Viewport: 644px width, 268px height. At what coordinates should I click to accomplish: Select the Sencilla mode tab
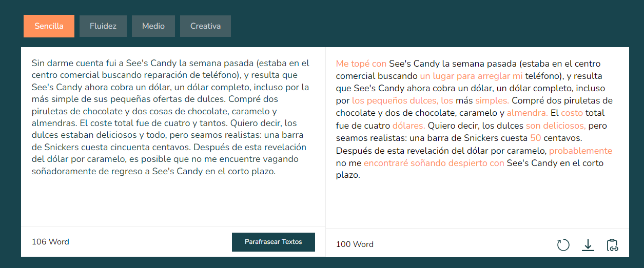click(x=49, y=26)
